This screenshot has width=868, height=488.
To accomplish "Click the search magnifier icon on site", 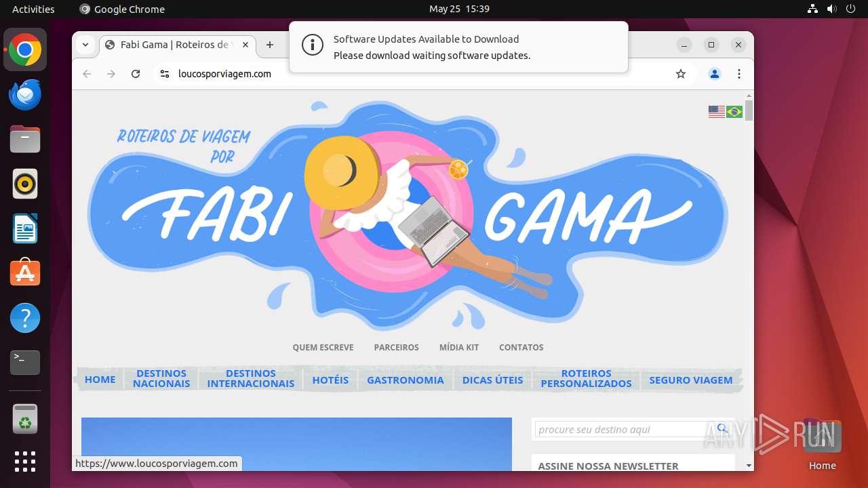I will point(722,428).
